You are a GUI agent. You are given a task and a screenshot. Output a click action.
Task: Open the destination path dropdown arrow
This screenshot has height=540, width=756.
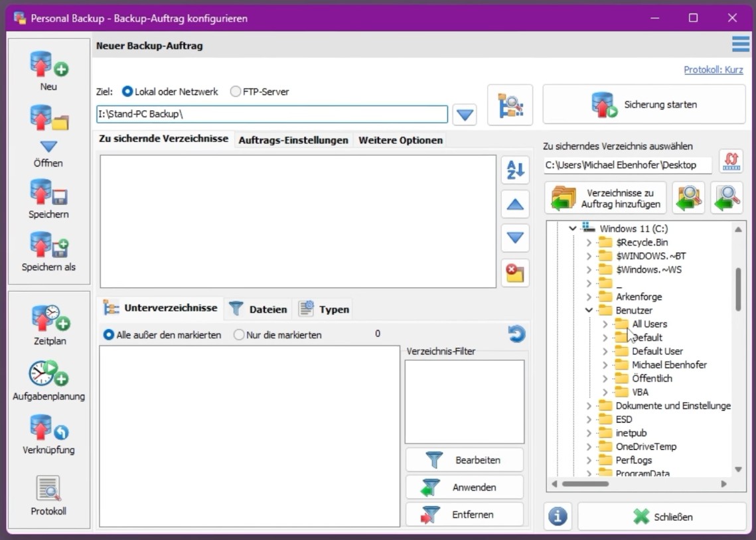pyautogui.click(x=465, y=115)
